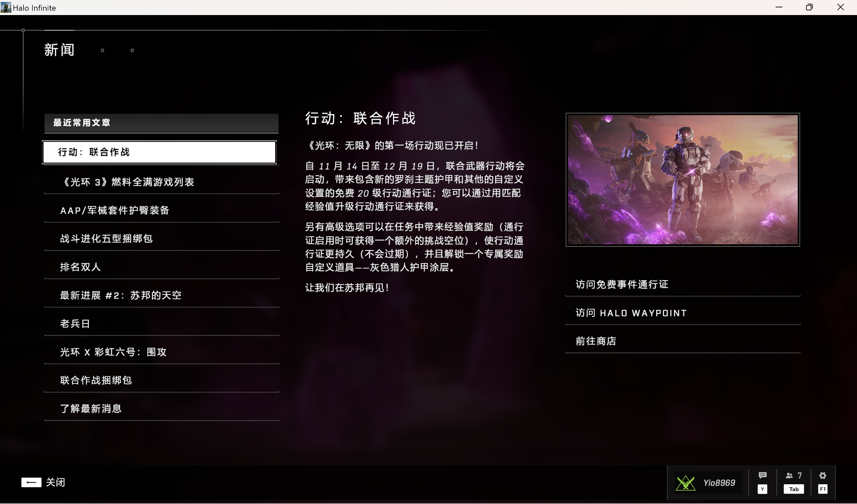This screenshot has width=857, height=504.
Task: Close the Halo Infinite window
Action: pos(840,7)
